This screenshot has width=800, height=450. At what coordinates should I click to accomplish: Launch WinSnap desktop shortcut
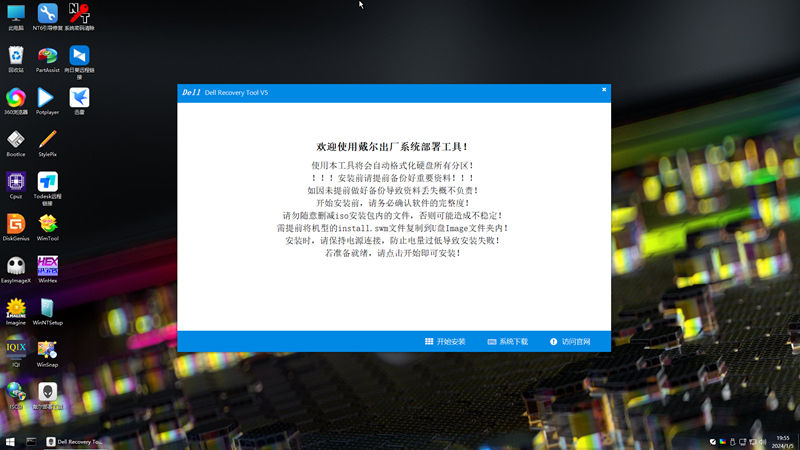47,354
